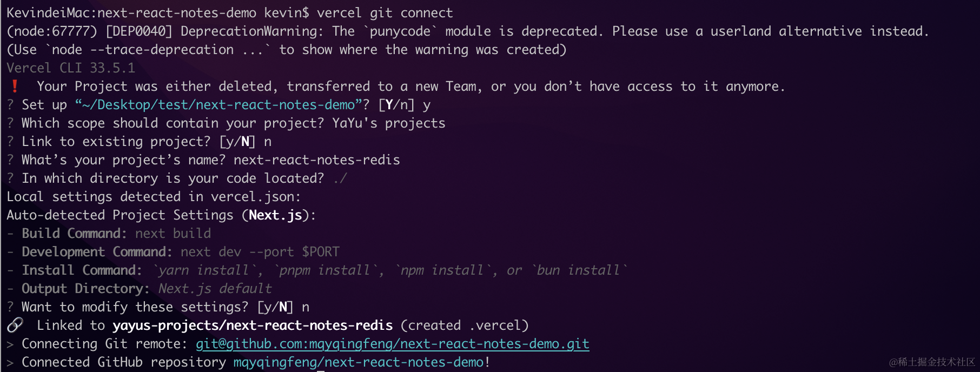Image resolution: width=980 pixels, height=372 pixels.
Task: Click the bold yayus-projects/next-react-notes-redis project name
Action: pyautogui.click(x=253, y=325)
